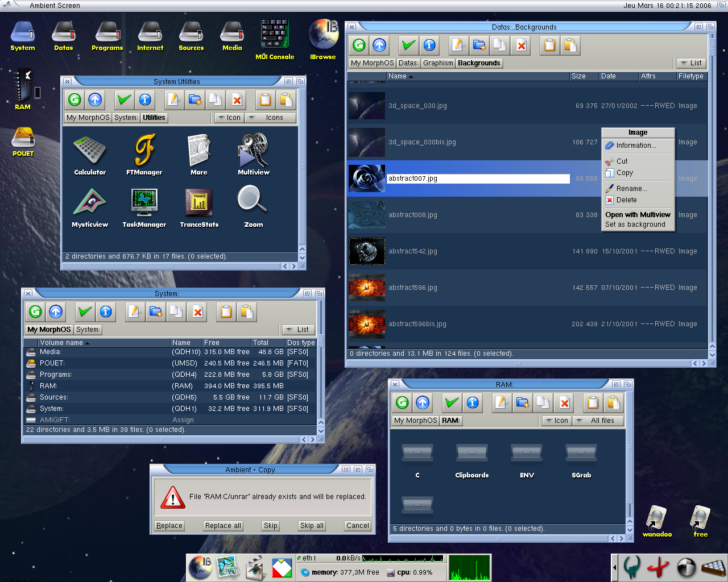The width and height of the screenshot is (728, 582).
Task: Expand the Icon view mode dropdown in Utilities
Action: (x=229, y=118)
